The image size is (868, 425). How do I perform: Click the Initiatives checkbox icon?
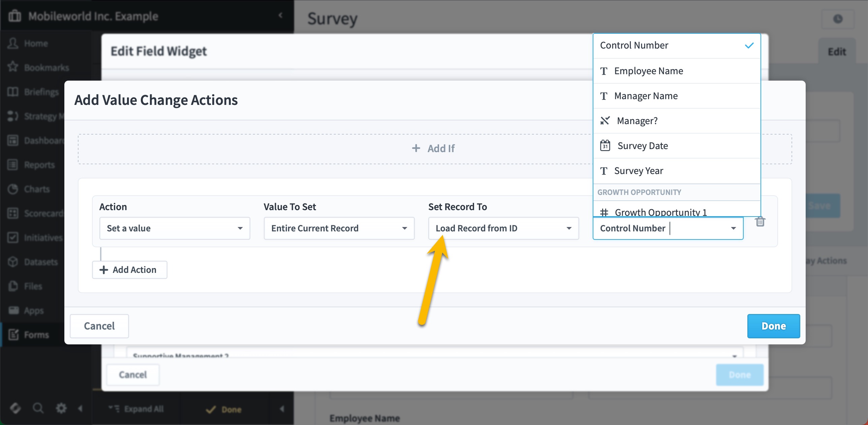pos(13,237)
